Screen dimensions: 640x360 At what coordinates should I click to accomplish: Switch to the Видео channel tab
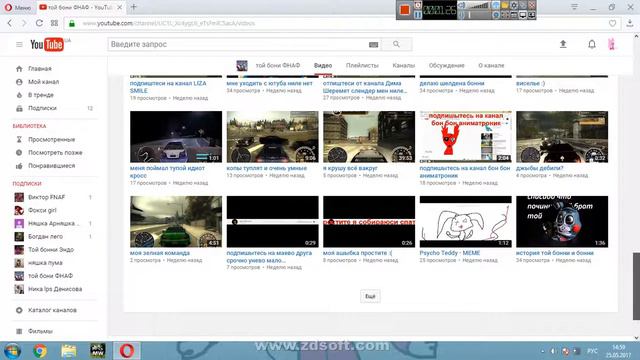(323, 65)
